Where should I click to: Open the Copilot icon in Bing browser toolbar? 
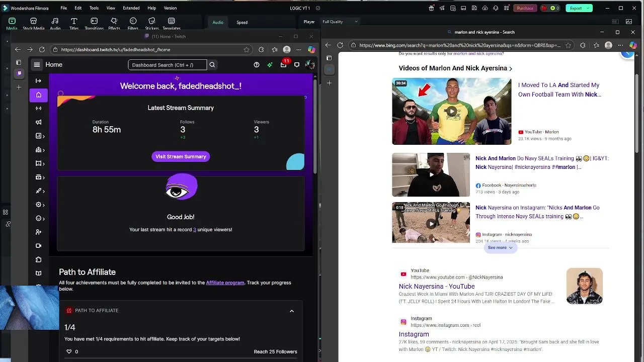point(633,45)
